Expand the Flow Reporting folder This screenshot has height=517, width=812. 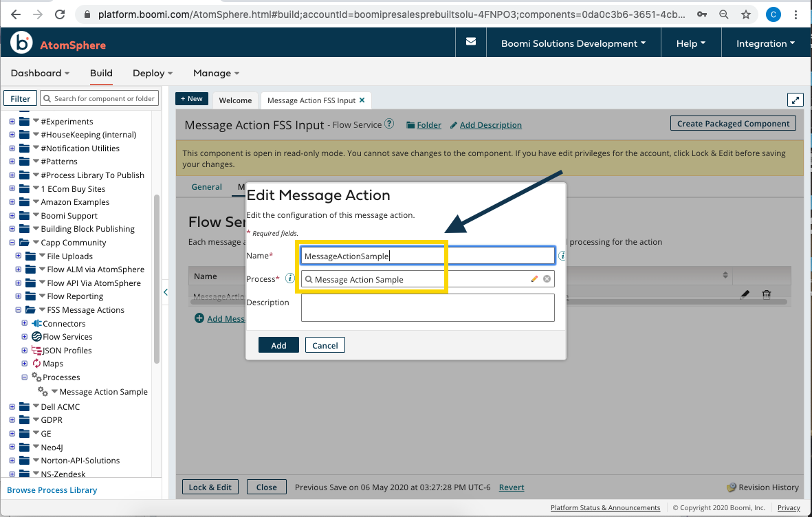click(x=18, y=296)
